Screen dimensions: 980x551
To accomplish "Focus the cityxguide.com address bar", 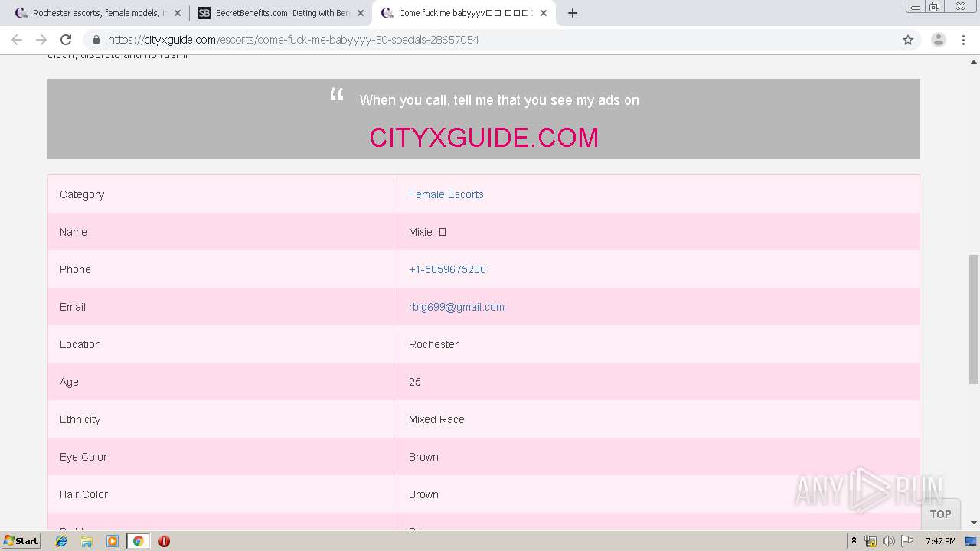I will coord(490,40).
